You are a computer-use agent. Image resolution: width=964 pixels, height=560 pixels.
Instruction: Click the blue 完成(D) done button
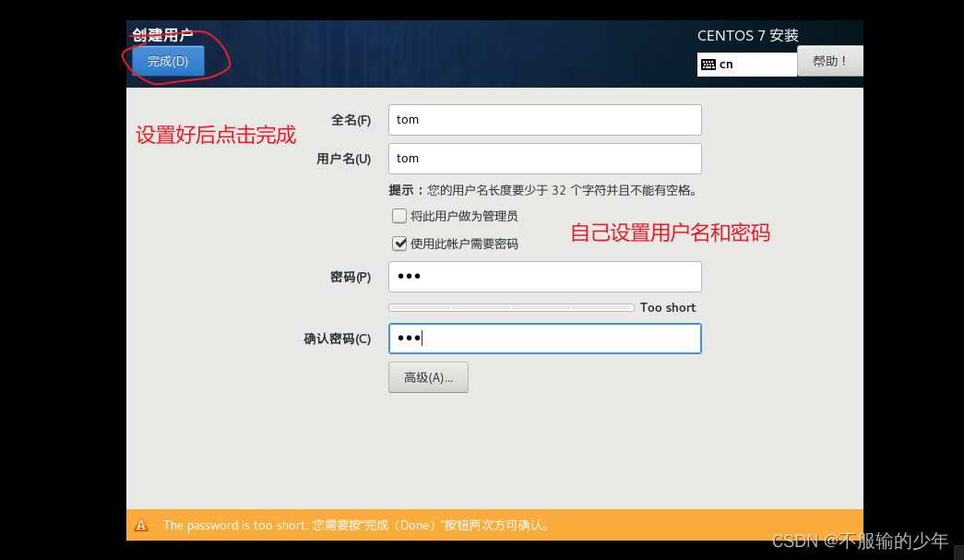(168, 62)
